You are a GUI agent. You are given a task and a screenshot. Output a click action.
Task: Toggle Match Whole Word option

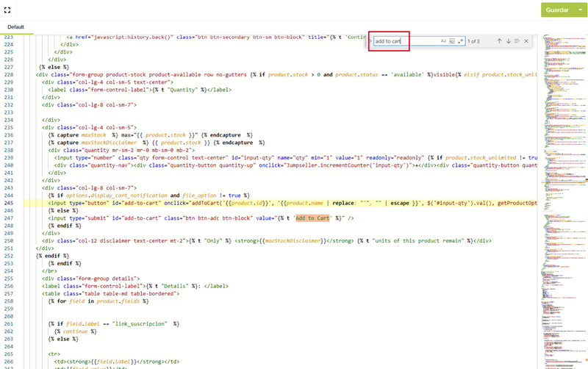[452, 41]
